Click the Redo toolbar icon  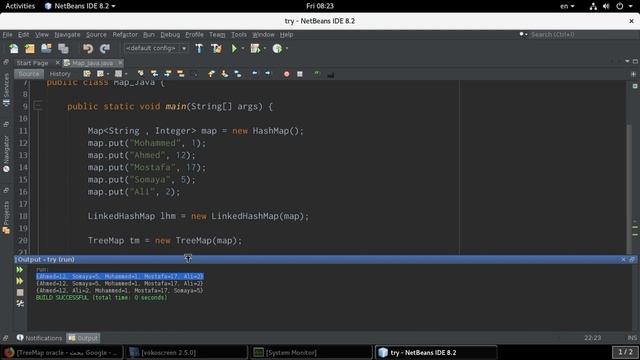105,49
